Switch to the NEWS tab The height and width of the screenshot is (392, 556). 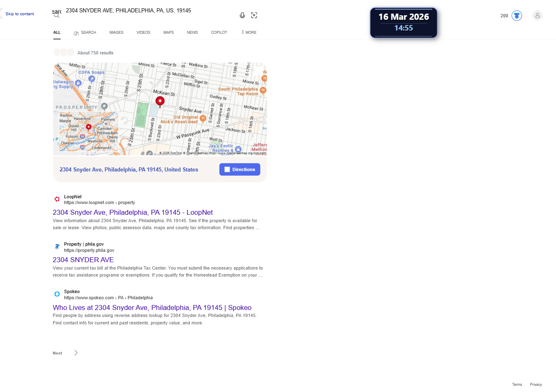tap(192, 33)
